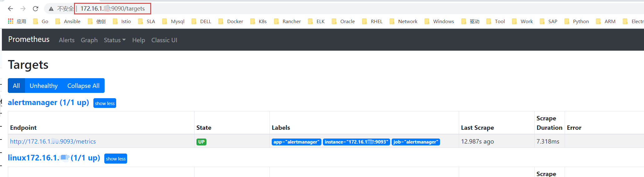Screen dimensions: 644x177
Task: Open the Ansible bookmark folder
Action: (68, 21)
